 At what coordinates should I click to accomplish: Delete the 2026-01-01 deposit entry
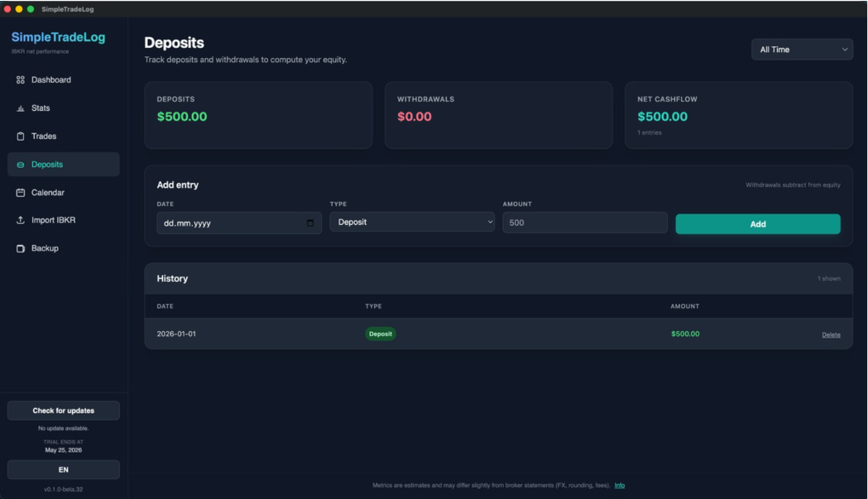(831, 334)
